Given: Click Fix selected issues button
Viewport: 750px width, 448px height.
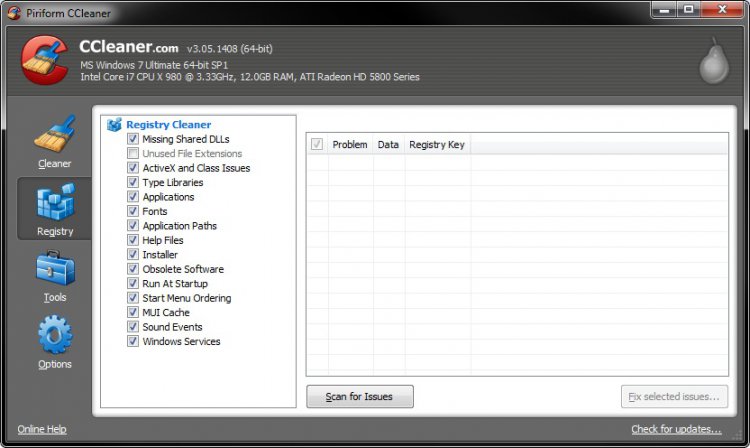Looking at the screenshot, I should pyautogui.click(x=674, y=396).
